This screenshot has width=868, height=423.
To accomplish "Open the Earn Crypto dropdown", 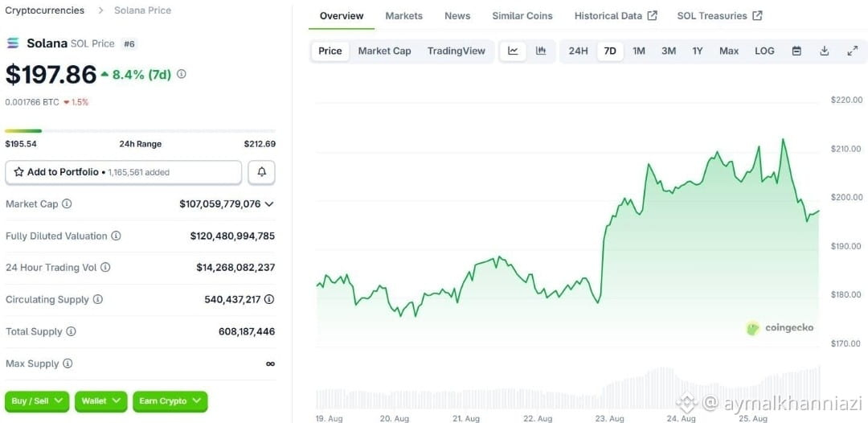I will 170,401.
